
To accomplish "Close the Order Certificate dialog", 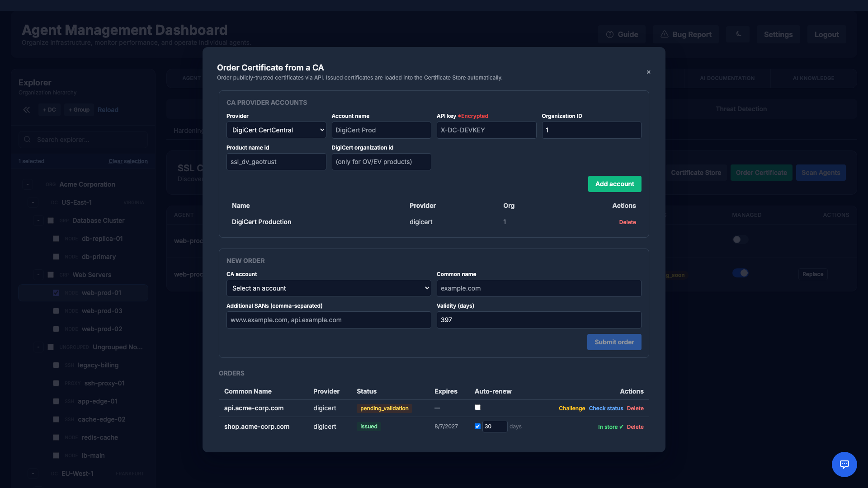I will tap(648, 72).
